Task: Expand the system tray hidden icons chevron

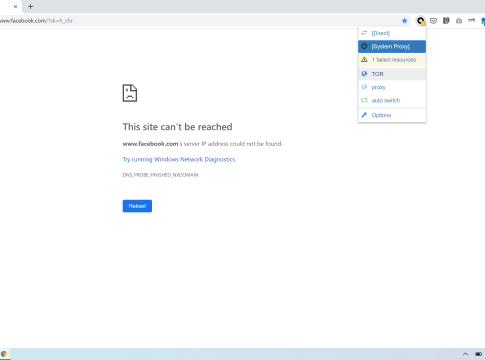Action: pos(465,354)
